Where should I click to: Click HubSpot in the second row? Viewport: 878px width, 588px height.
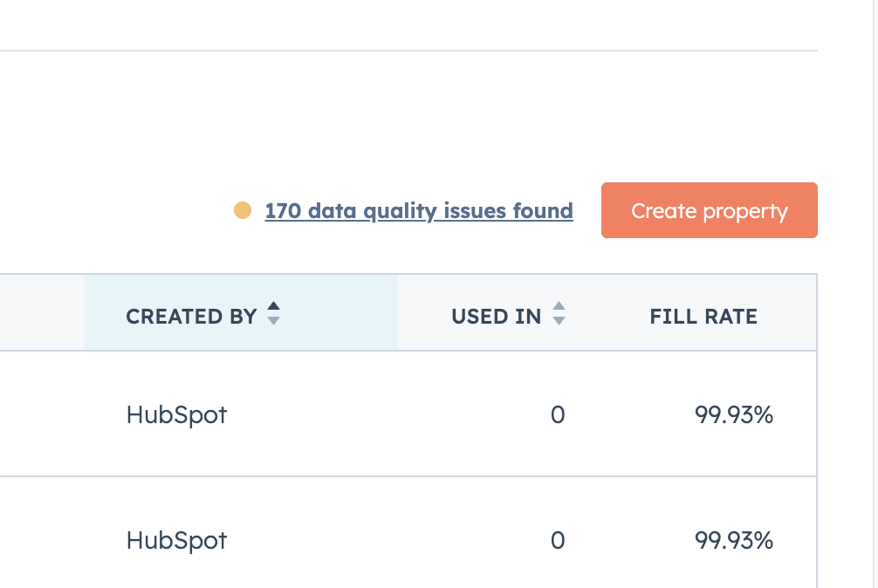(x=176, y=540)
